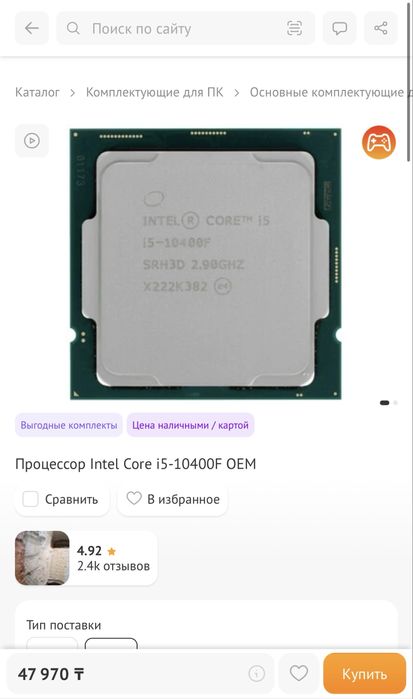The width and height of the screenshot is (413, 699).
Task: Add to wishlist via bottom heart icon
Action: tap(298, 673)
